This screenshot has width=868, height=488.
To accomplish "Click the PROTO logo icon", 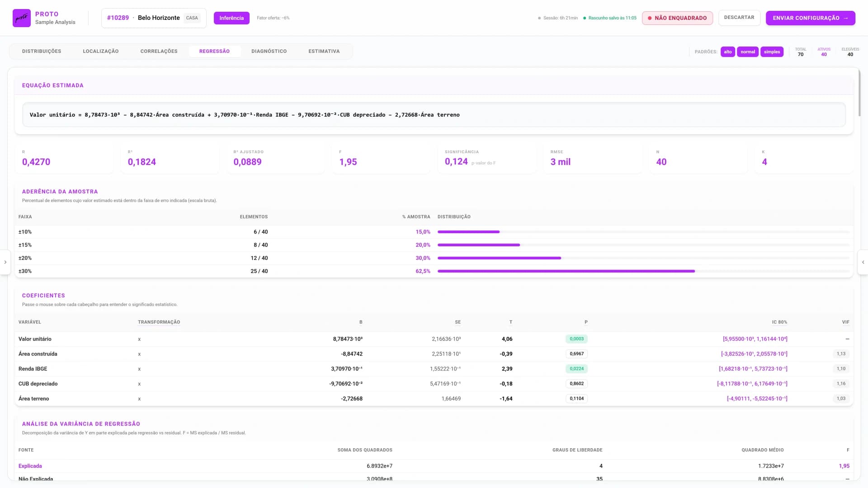I will 22,18.
